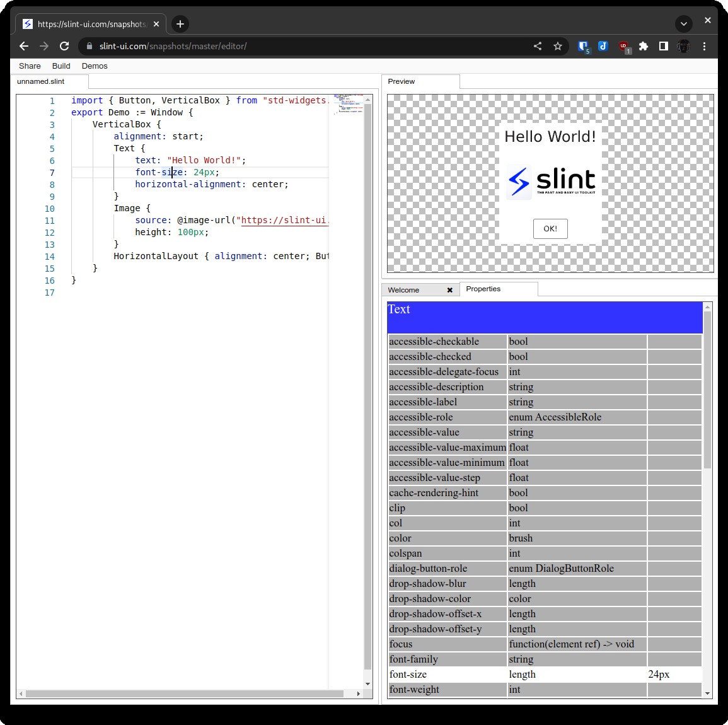Image resolution: width=728 pixels, height=725 pixels.
Task: Click the blue Text element header
Action: [545, 318]
